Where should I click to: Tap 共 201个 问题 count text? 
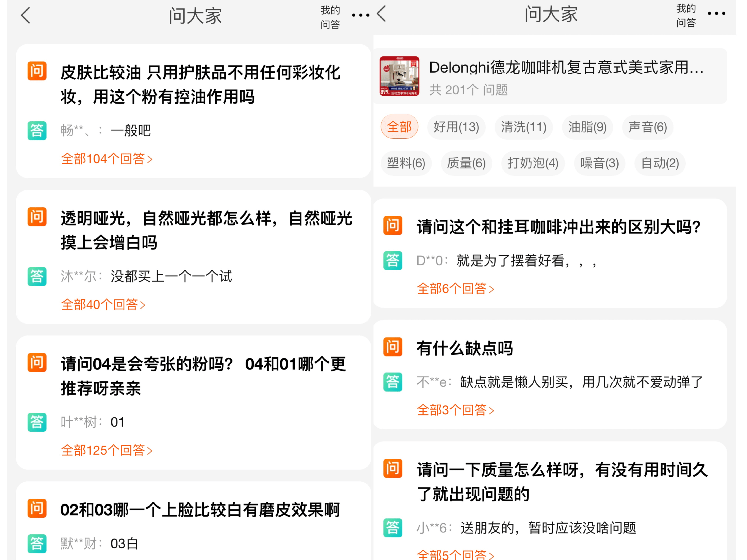coord(468,90)
